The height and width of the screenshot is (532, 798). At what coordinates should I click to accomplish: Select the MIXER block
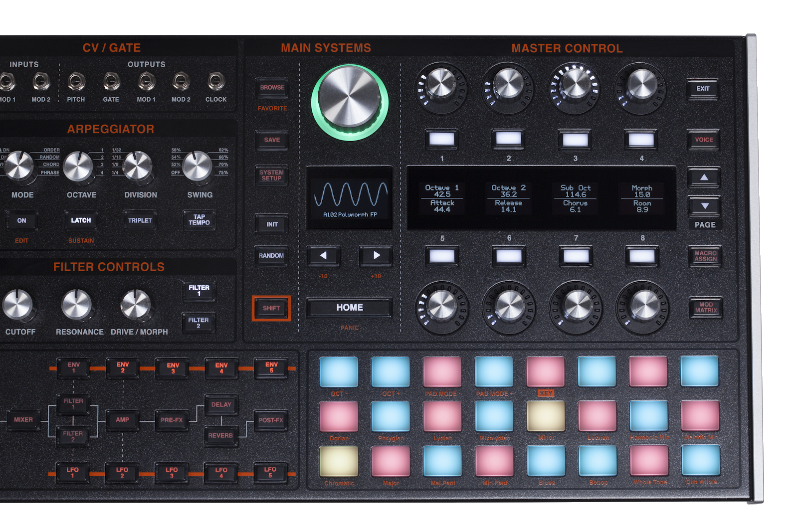(x=23, y=420)
